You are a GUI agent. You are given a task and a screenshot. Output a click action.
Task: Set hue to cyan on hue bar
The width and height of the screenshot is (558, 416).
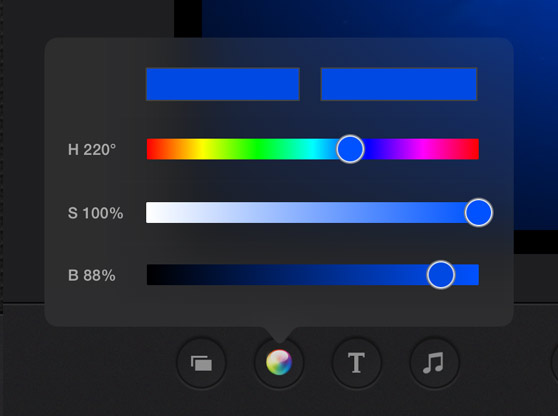coord(313,149)
